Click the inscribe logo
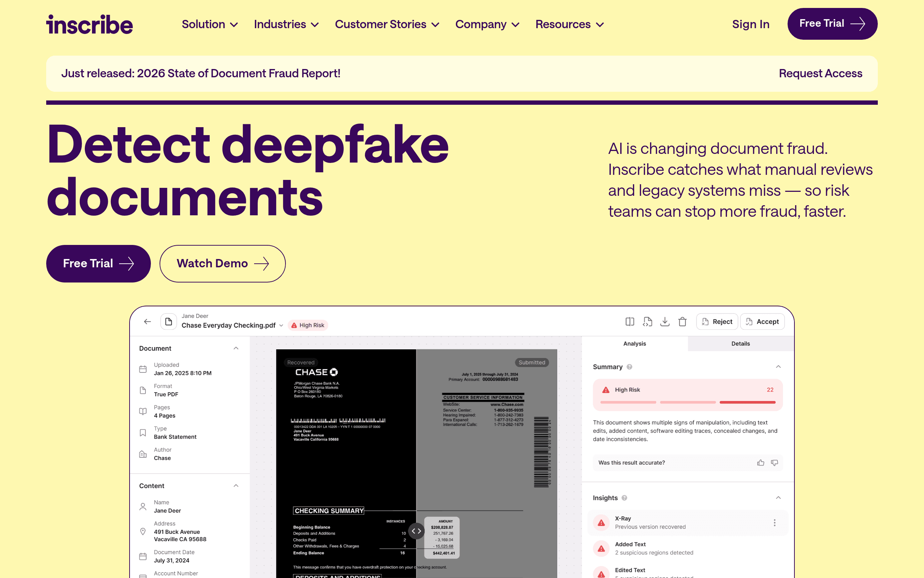924x578 pixels. [x=90, y=25]
